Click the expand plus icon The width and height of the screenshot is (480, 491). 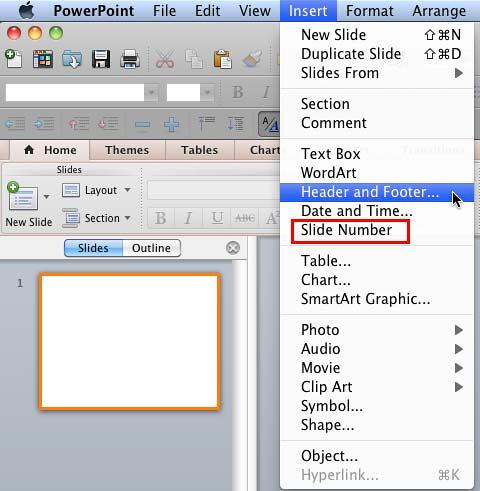pos(172,125)
